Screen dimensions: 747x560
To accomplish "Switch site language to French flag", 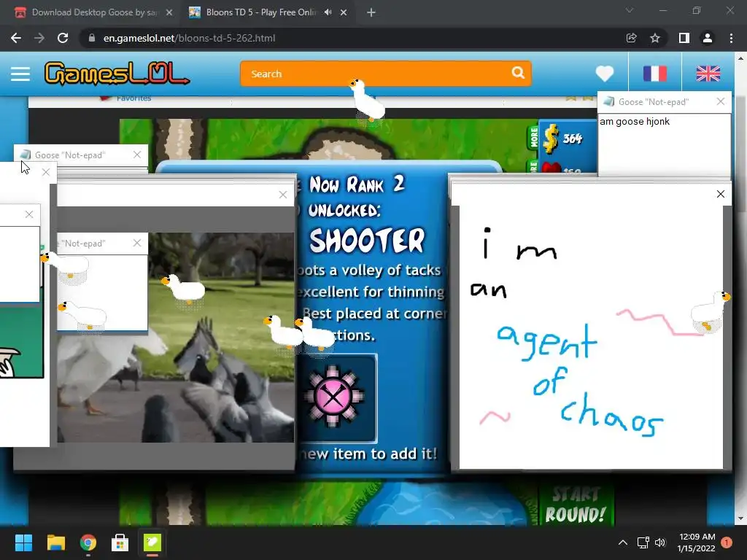I will (x=654, y=74).
